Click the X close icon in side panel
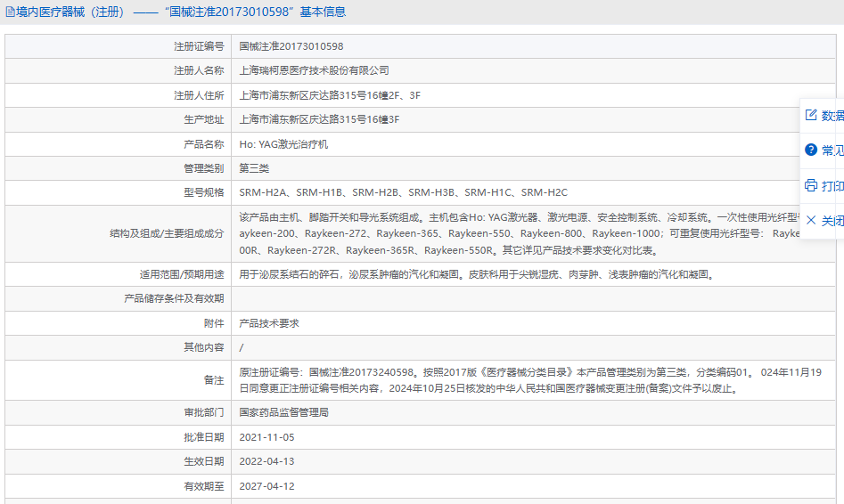Viewport: 844px width, 504px height. tap(811, 220)
